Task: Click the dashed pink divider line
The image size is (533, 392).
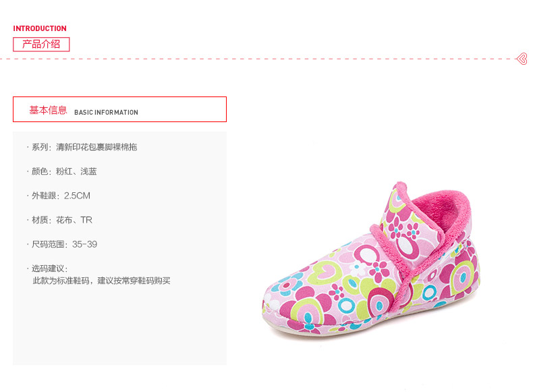Action: tap(270, 59)
